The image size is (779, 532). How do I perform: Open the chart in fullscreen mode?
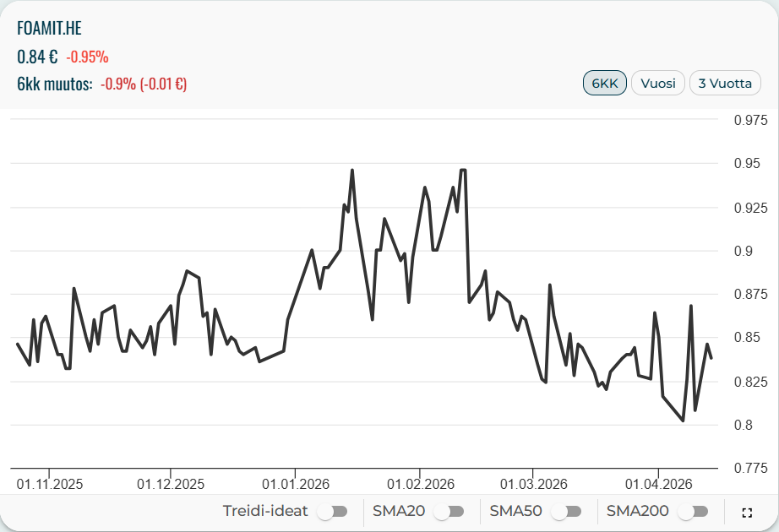tap(746, 513)
